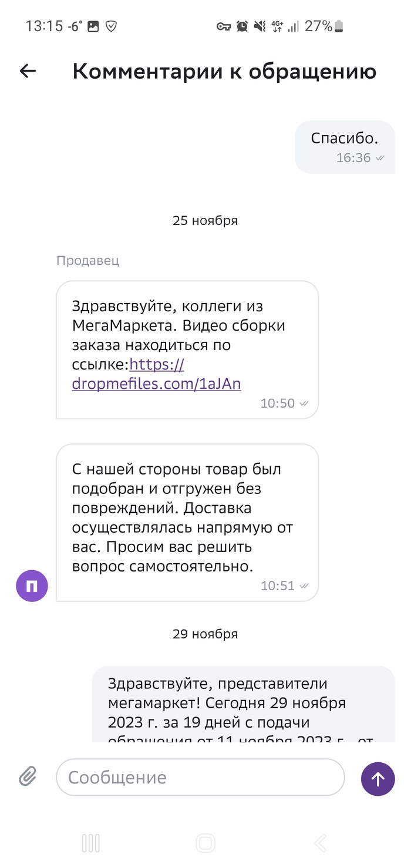
Task: Tap the message starting 'Здравствуйте, представители мегамаркет'
Action: coord(243,704)
